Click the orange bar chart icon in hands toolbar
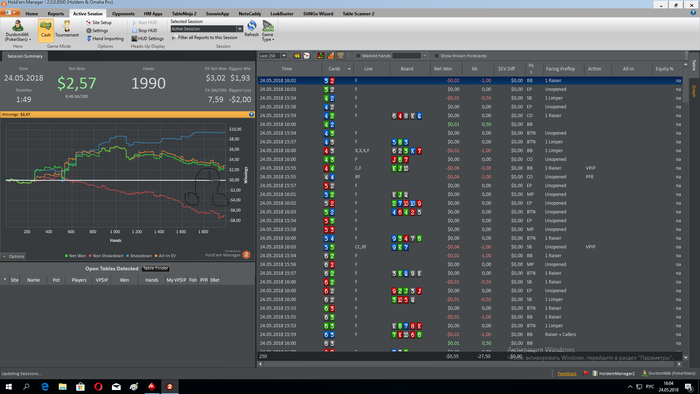Viewport: 700px width, 394px height. click(331, 56)
